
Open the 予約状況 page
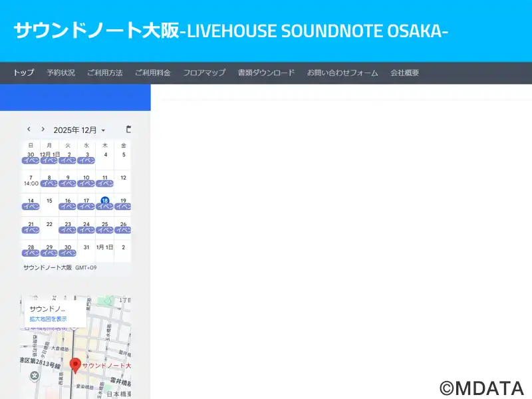61,72
